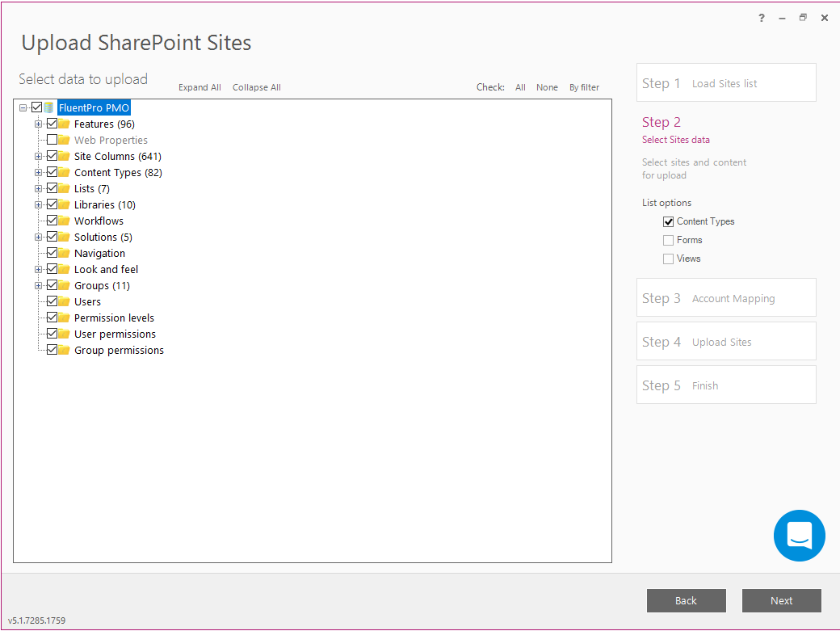The image size is (840, 631).
Task: Uncheck the Users checkbox
Action: coord(52,301)
